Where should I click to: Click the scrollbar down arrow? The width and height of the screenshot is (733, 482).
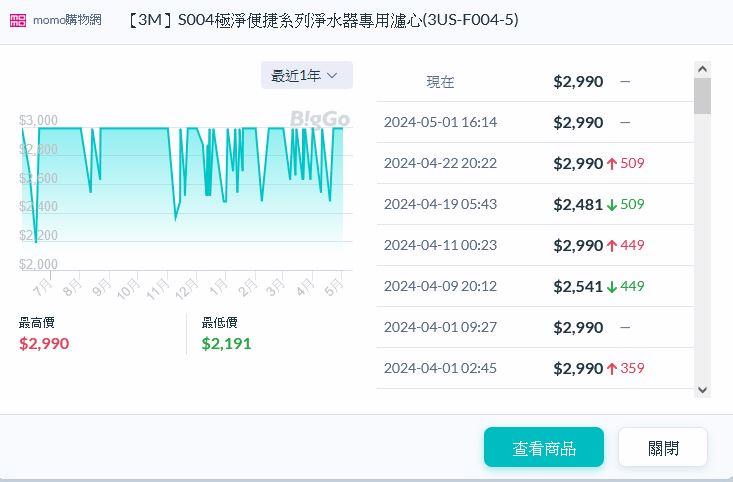[702, 389]
